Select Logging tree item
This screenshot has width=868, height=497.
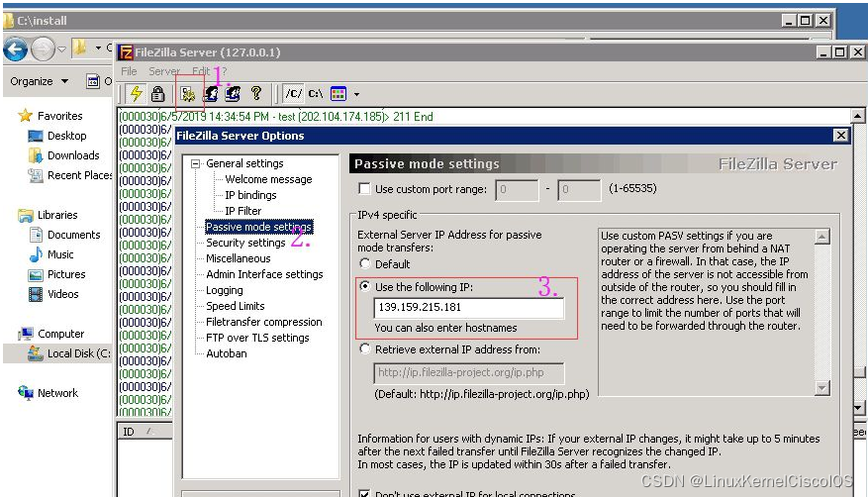(x=225, y=290)
